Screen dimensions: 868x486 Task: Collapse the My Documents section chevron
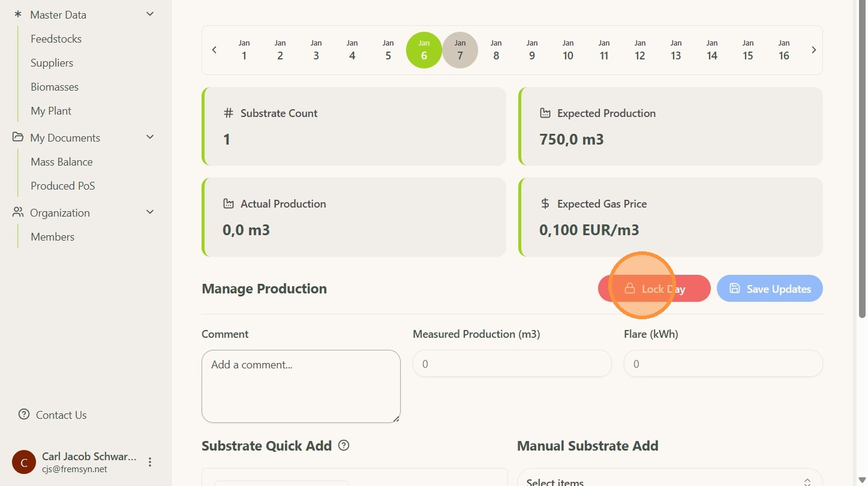pyautogui.click(x=150, y=137)
